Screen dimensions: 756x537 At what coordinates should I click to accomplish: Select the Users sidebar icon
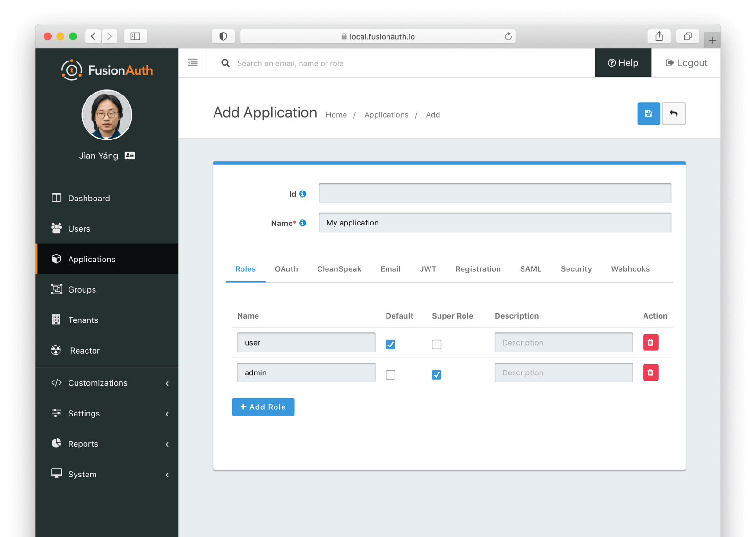click(x=56, y=228)
